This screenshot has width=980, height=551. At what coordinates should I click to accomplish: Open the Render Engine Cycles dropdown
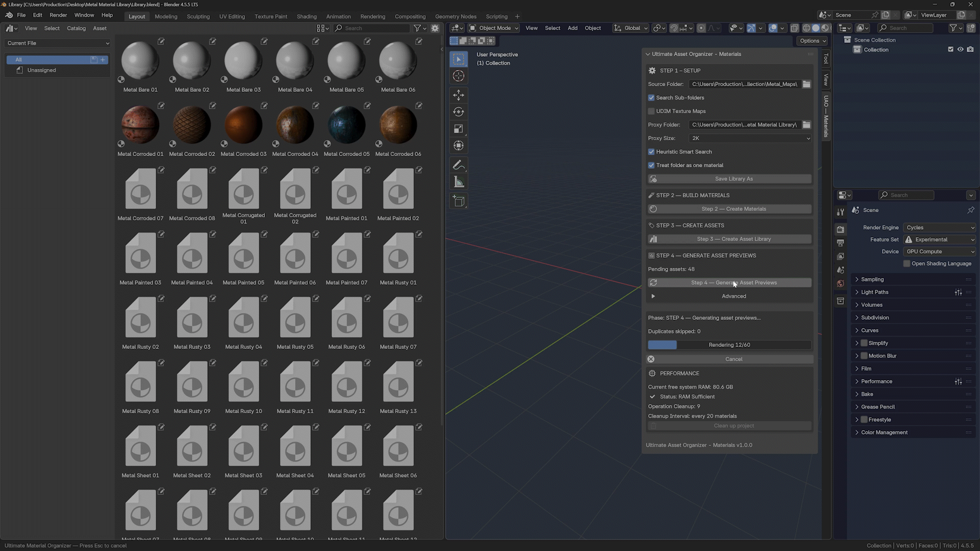pyautogui.click(x=939, y=228)
